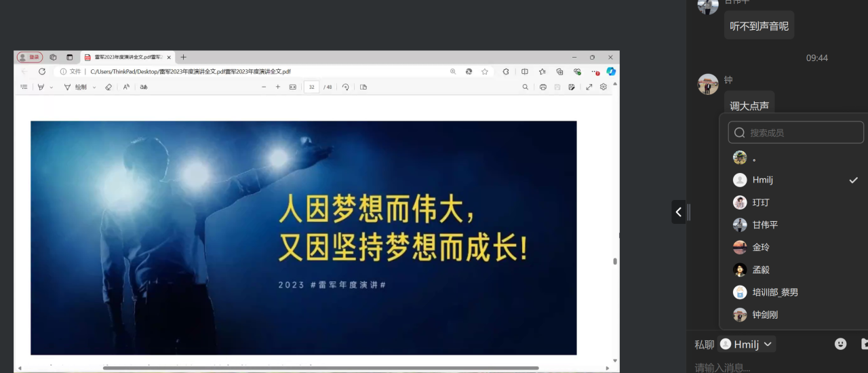Click the zoom magnifier in address bar

(x=453, y=71)
